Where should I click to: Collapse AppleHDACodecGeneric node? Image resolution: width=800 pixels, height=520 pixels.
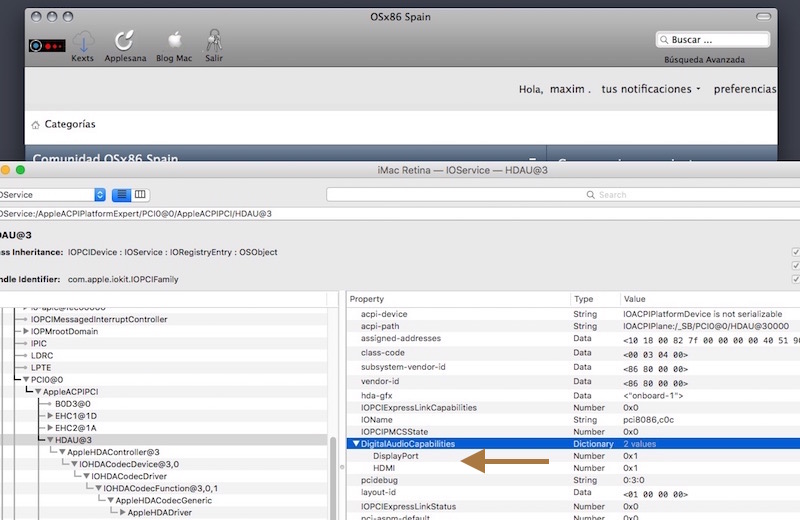click(x=111, y=501)
